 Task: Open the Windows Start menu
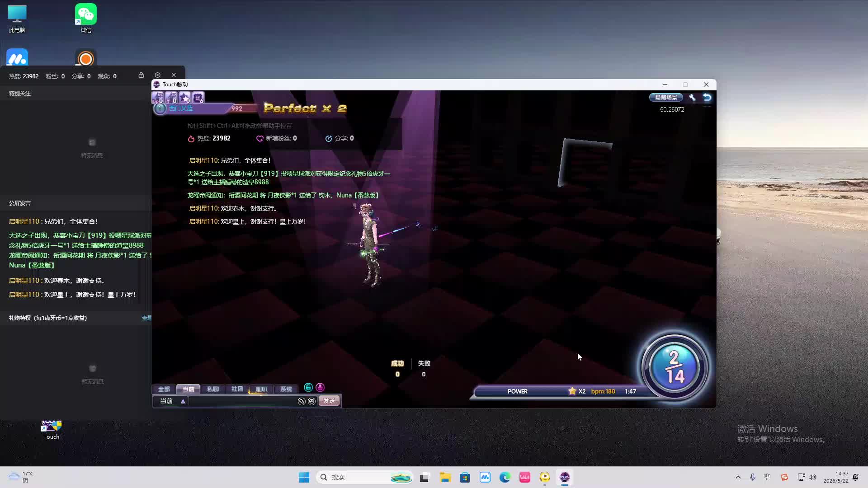pos(304,477)
